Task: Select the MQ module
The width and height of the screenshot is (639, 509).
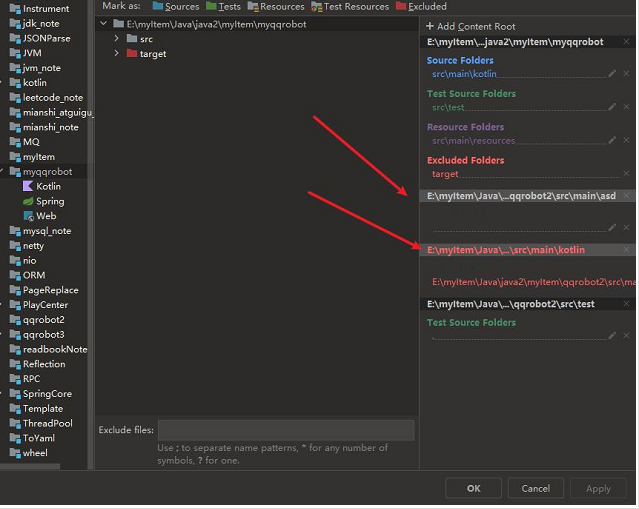Action: pos(25,142)
